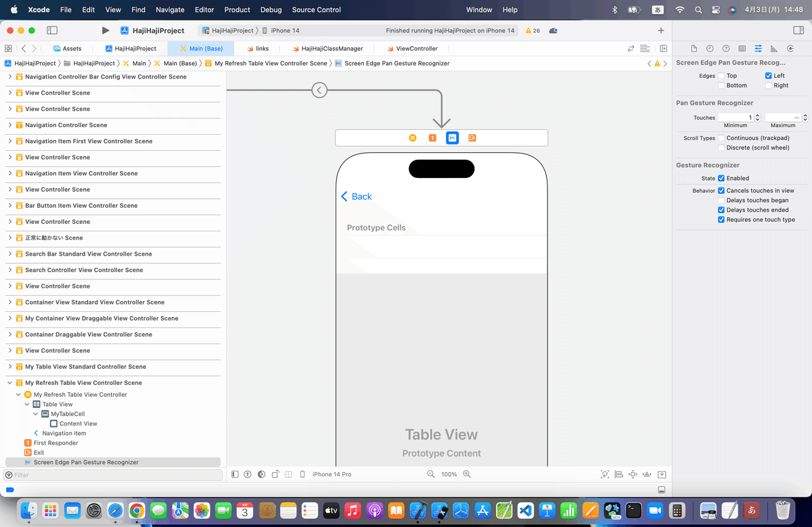Uncheck Cancels touches in view
This screenshot has height=527, width=812.
pyautogui.click(x=721, y=191)
